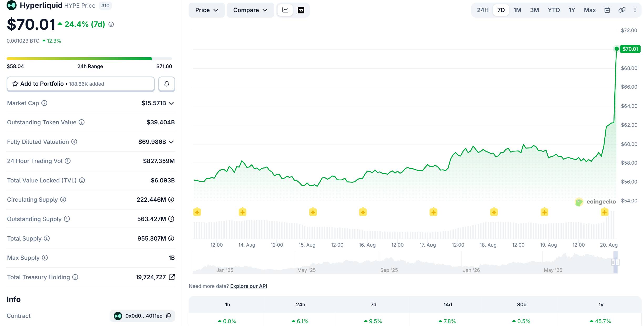Click the #10 rank badge
This screenshot has height=326, width=644.
(x=105, y=6)
